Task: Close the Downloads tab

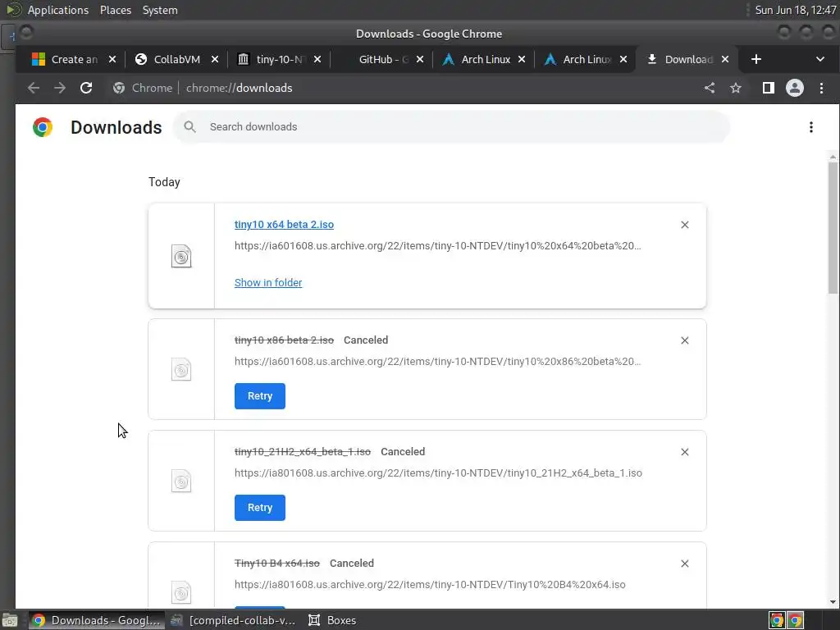Action: click(x=725, y=59)
